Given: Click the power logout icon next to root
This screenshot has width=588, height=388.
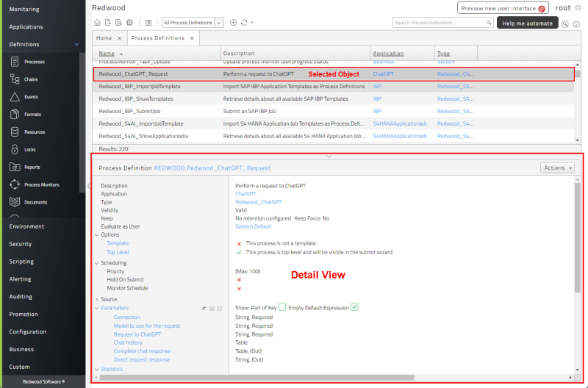Looking at the screenshot, I should 578,7.
